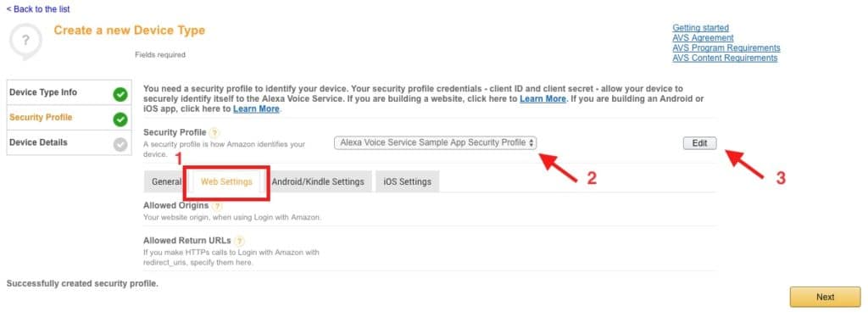
Task: Click the help icon next to Allowed Return URLs
Action: [x=239, y=242]
